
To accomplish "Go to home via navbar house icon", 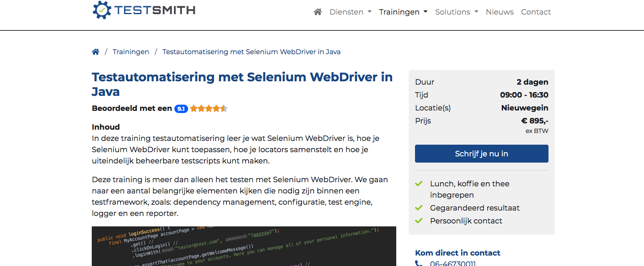I will coord(318,12).
